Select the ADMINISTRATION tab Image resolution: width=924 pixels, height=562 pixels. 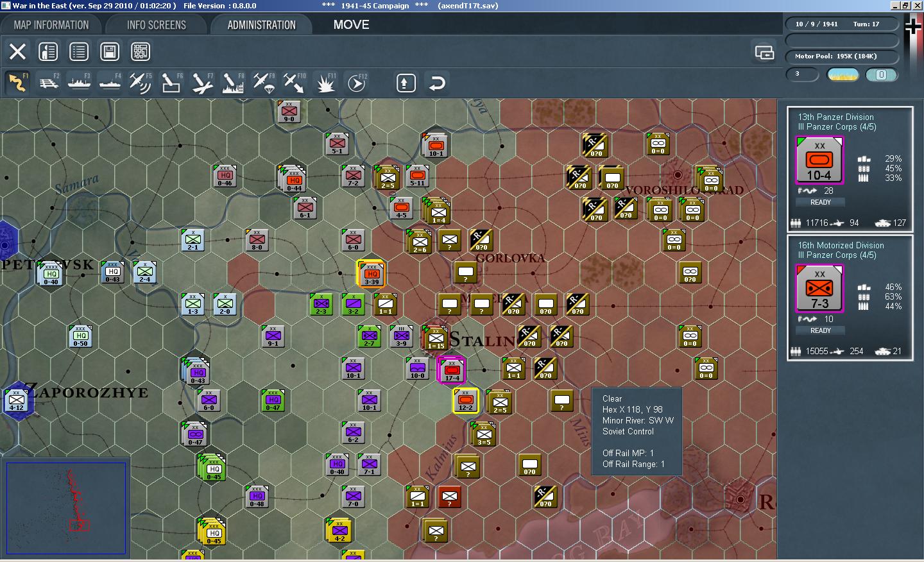point(262,25)
